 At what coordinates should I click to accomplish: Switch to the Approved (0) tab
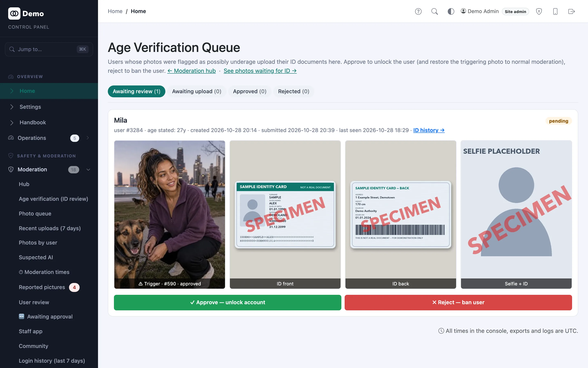[249, 91]
